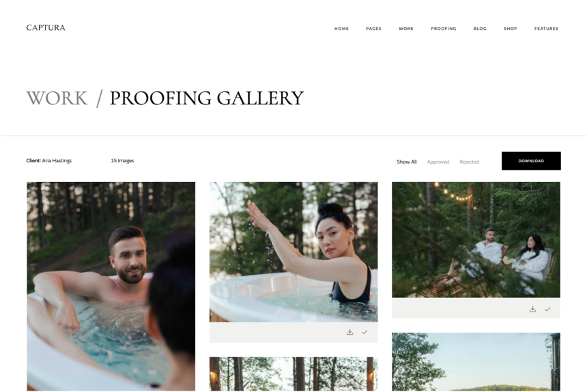Open the man in hot tub photo
Image resolution: width=587 pixels, height=392 pixels.
[111, 286]
